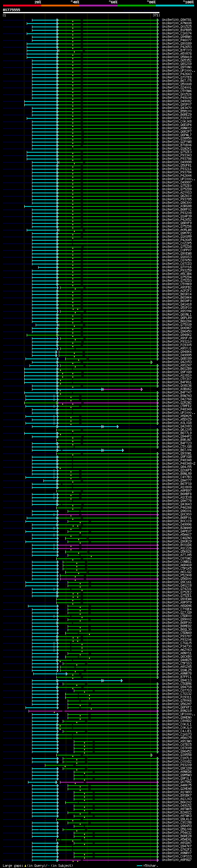The width and height of the screenshot is (197, 868).
Task: Select the cyan alignment bar of UniRef100_B6TJV4
Action: (90, 450)
